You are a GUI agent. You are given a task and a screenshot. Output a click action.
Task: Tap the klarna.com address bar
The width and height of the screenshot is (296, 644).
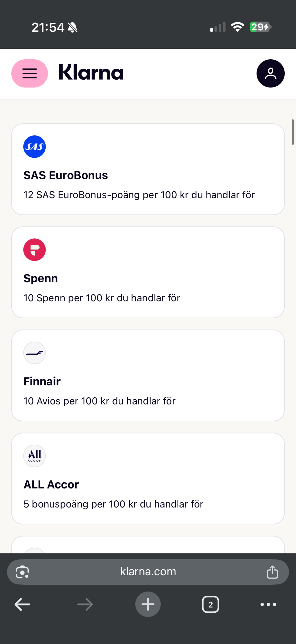[148, 572]
